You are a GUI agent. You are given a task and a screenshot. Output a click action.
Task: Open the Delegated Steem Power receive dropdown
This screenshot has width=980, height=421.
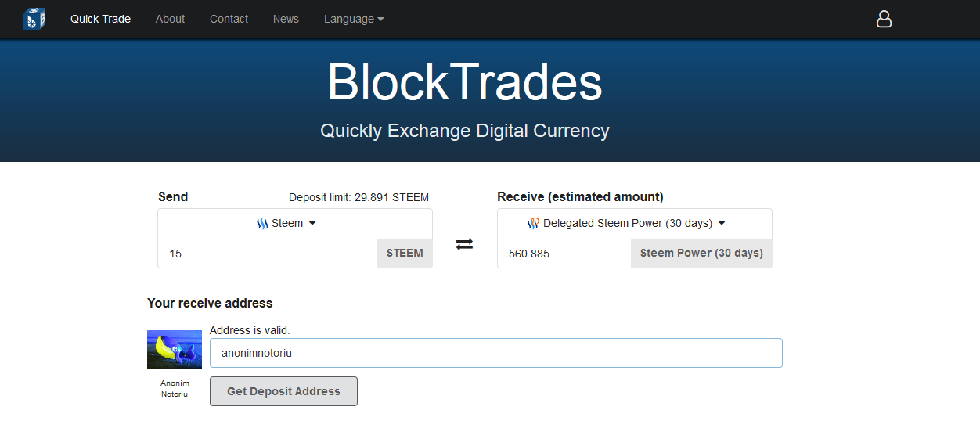point(635,224)
